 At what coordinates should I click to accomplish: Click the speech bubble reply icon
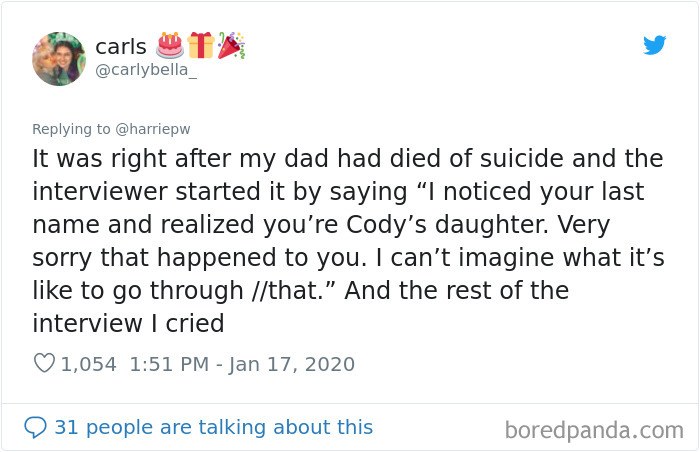[35, 427]
